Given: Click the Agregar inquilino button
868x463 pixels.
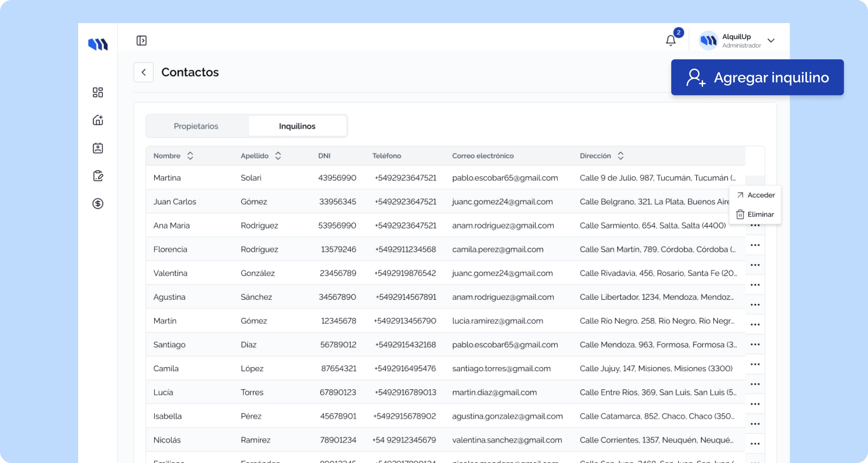Looking at the screenshot, I should (x=757, y=77).
